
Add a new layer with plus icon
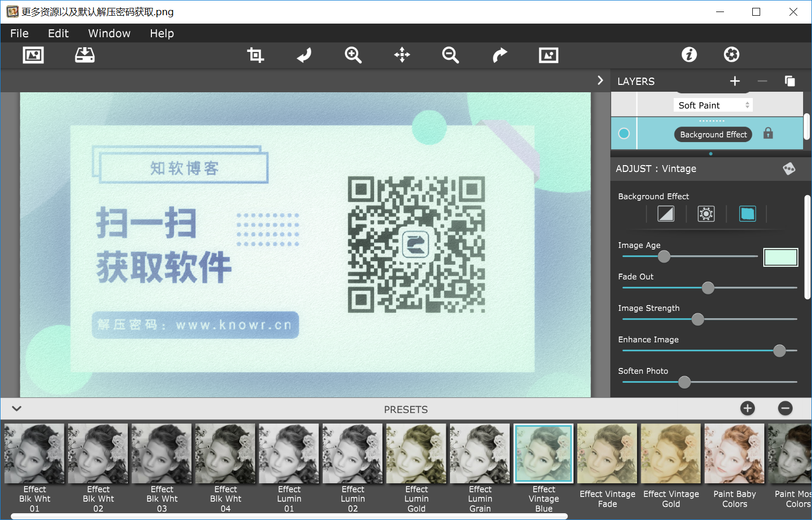click(735, 81)
